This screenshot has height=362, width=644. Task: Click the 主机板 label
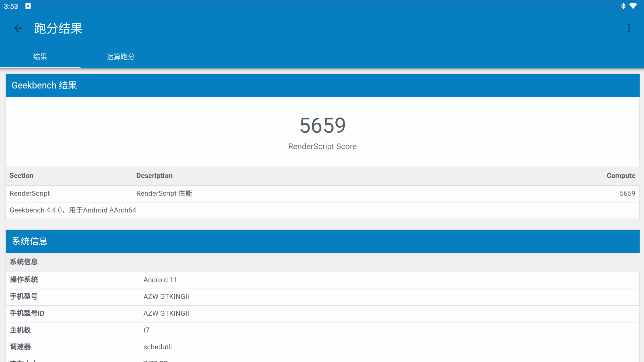click(x=20, y=330)
